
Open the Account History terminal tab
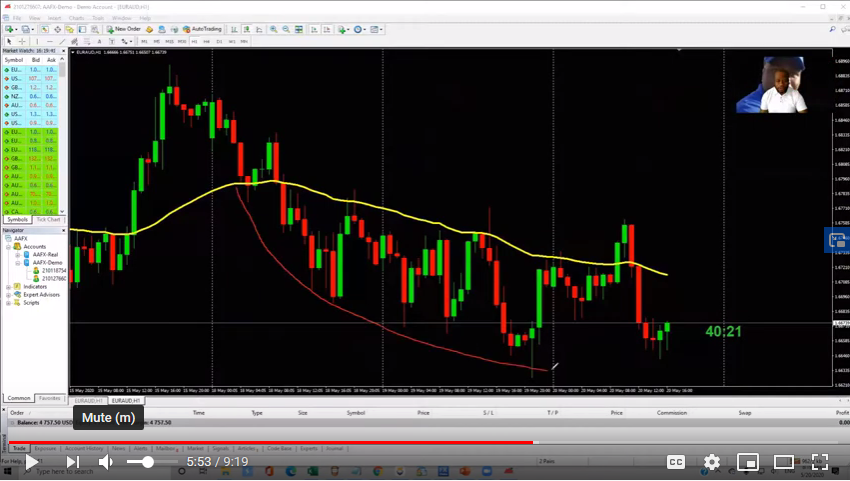point(83,448)
